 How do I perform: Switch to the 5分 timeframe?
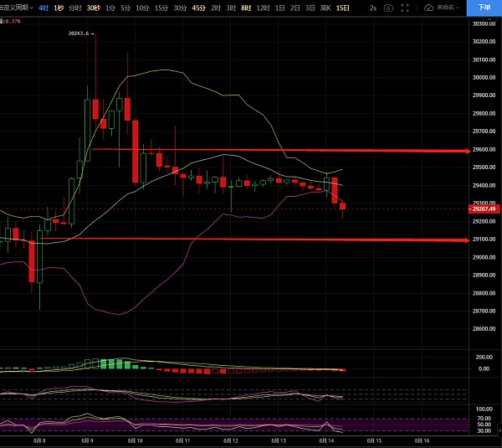[x=125, y=8]
